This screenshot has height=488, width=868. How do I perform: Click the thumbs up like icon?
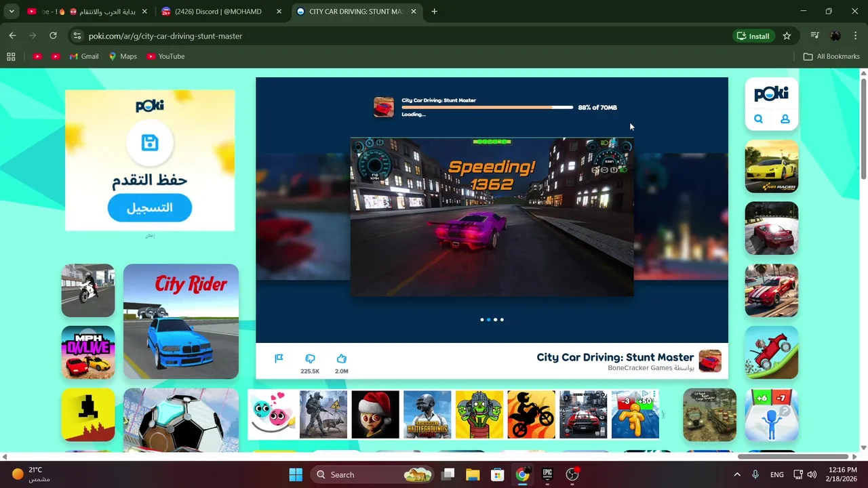pos(341,359)
